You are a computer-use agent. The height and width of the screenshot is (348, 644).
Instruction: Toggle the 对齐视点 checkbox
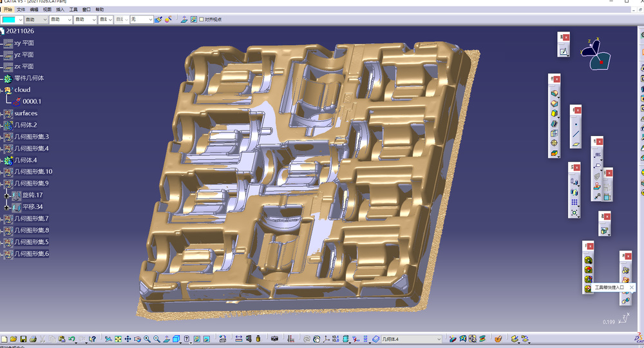(201, 19)
